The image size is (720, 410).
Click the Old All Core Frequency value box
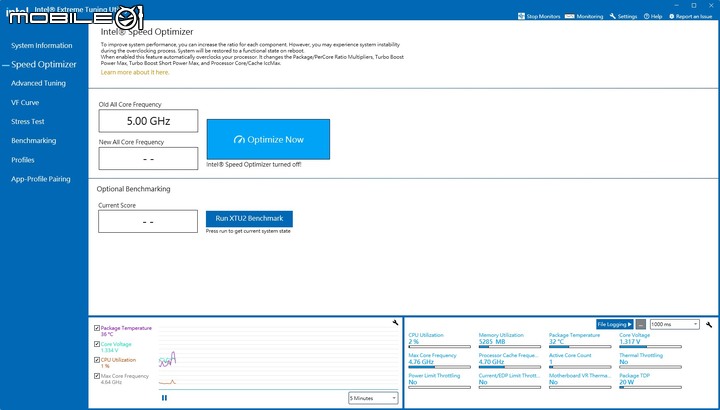148,121
